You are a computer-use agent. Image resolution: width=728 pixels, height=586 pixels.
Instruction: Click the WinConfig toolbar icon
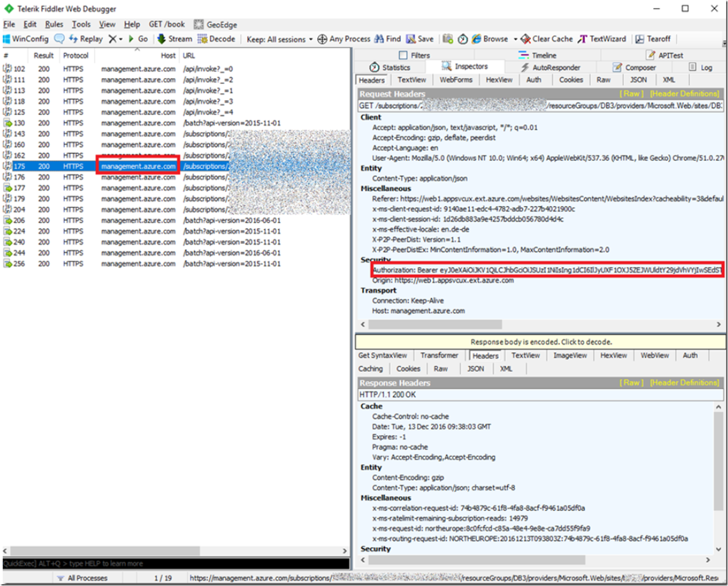7,39
